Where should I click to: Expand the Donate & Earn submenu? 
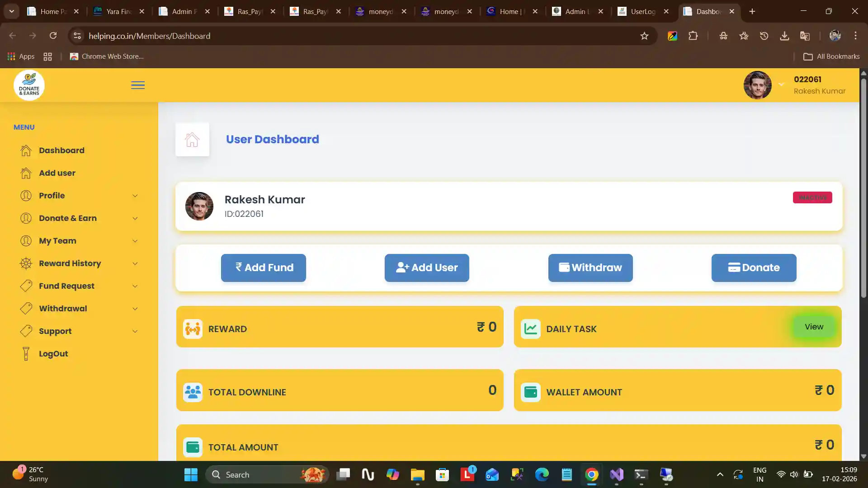tap(135, 218)
